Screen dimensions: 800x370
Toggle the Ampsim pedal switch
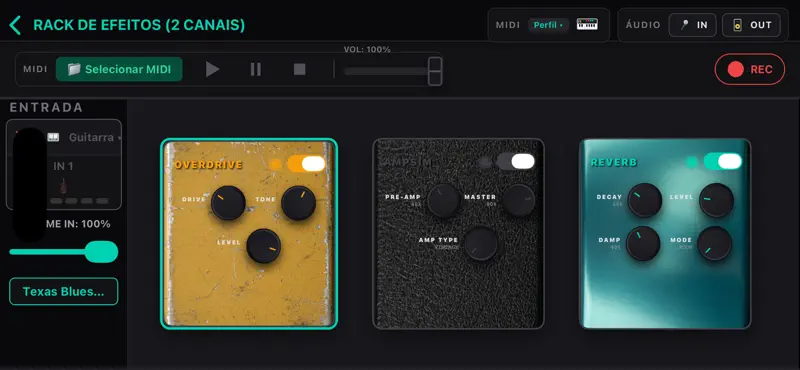[515, 161]
